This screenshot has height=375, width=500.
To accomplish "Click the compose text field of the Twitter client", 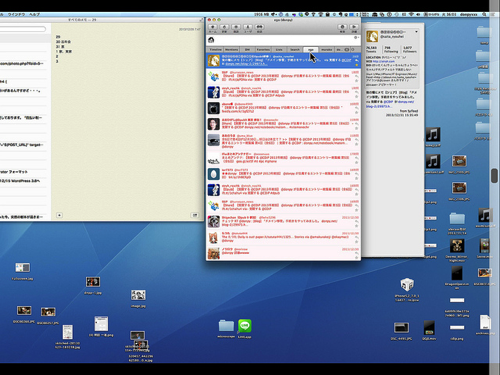I will click(284, 40).
